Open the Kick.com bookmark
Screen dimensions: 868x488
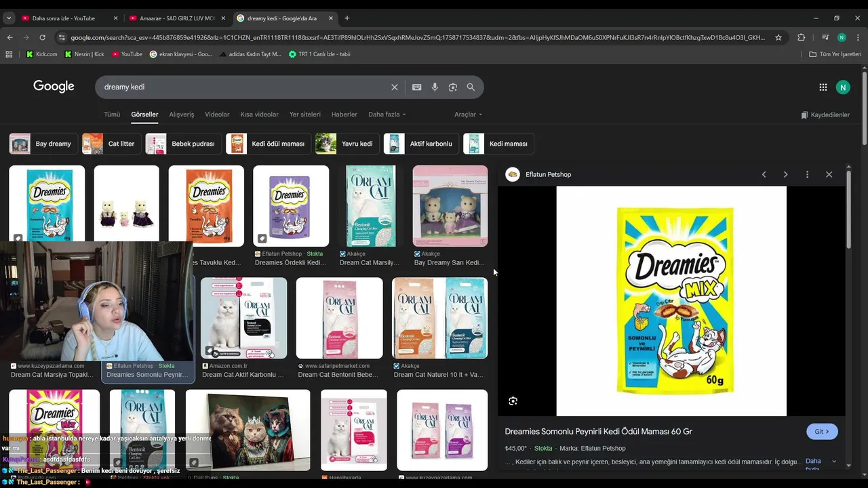coord(42,54)
